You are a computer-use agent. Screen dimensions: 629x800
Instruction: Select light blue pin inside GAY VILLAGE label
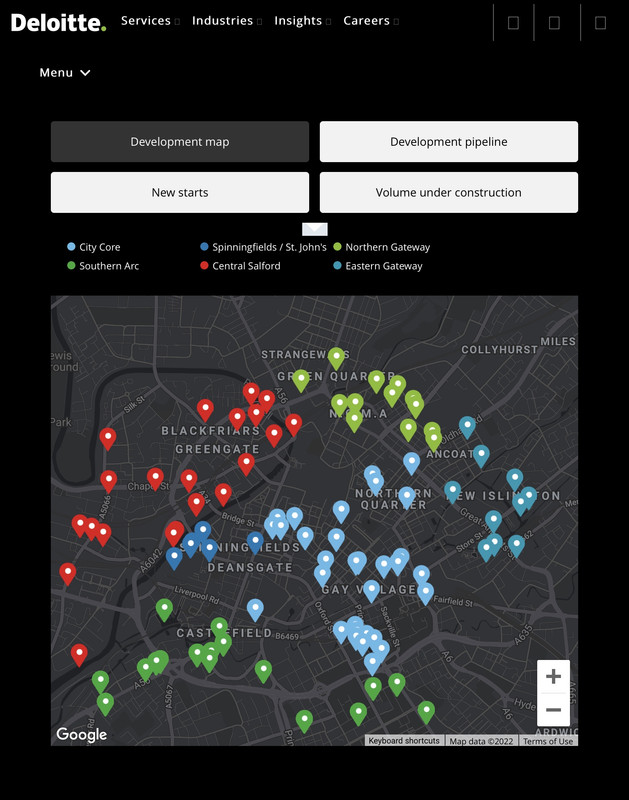(371, 591)
